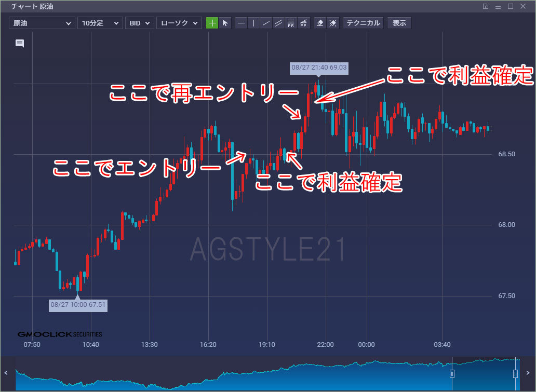Viewport: 536px width, 392px height.
Task: Click the 67.50 price axis label
Action: click(506, 296)
